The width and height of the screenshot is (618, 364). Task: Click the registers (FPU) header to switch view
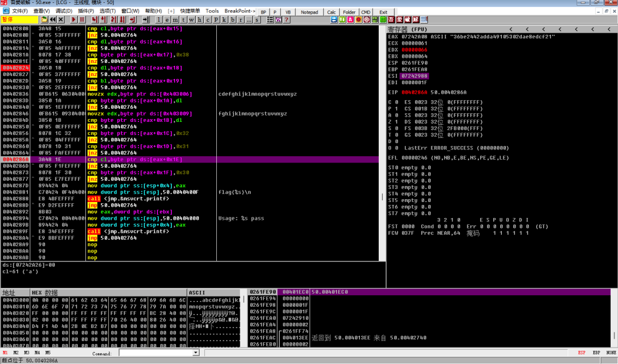click(x=409, y=29)
